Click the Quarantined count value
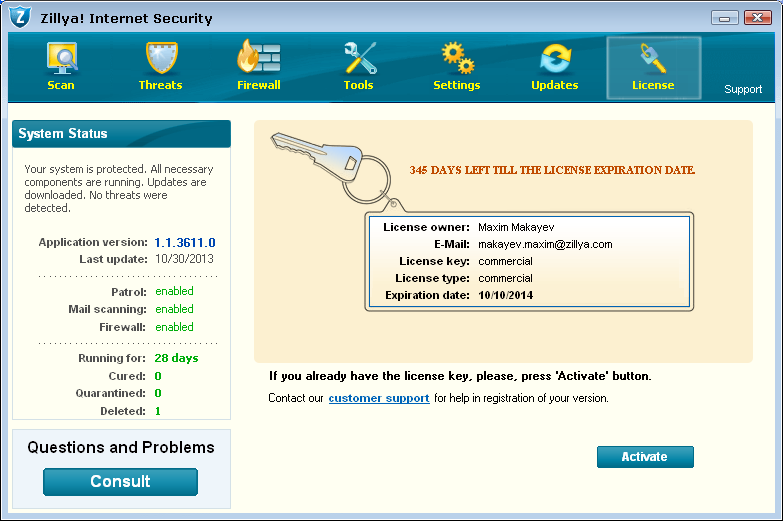The width and height of the screenshot is (783, 521). [158, 393]
